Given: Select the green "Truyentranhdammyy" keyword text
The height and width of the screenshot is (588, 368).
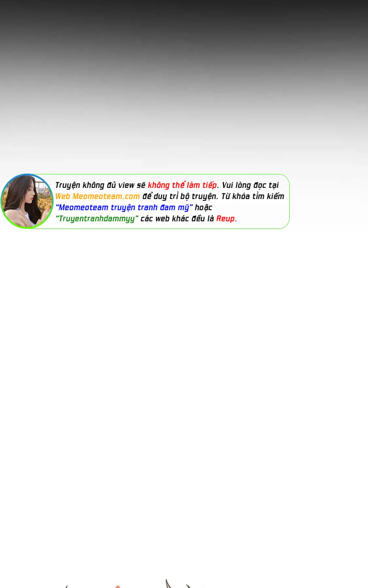Looking at the screenshot, I should click(97, 219).
